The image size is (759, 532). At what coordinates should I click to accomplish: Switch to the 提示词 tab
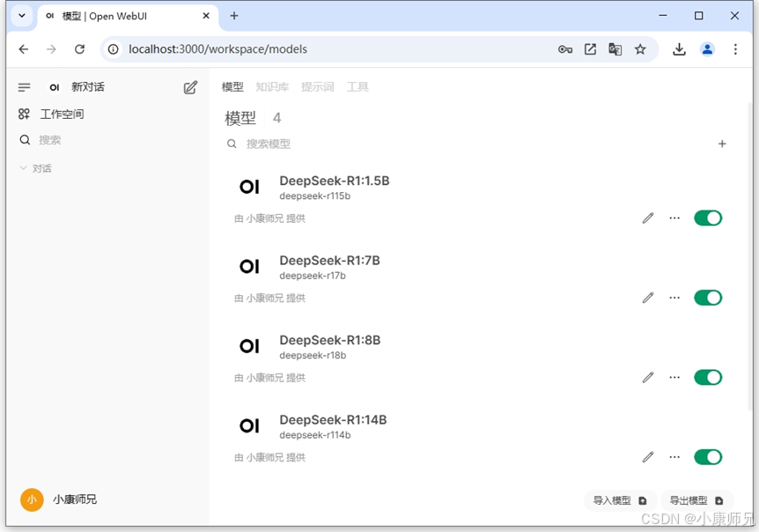317,86
